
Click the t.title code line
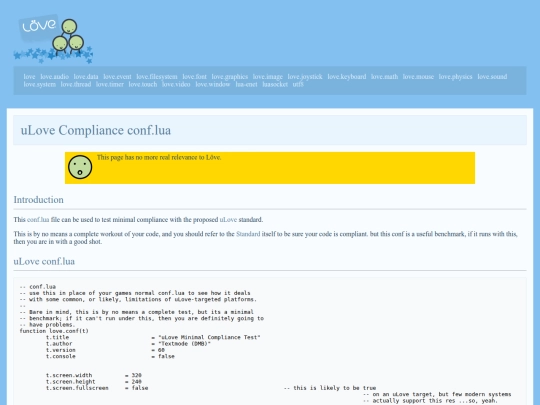pos(153,337)
